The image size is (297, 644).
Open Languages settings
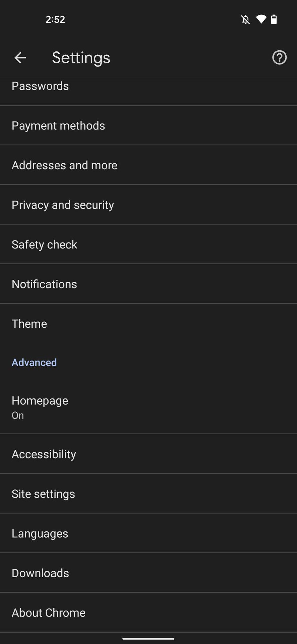coord(40,533)
